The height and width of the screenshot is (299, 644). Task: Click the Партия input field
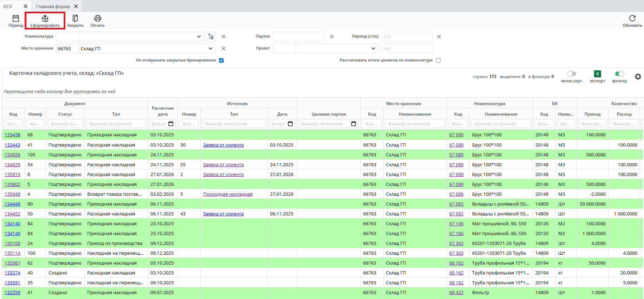[x=298, y=37]
